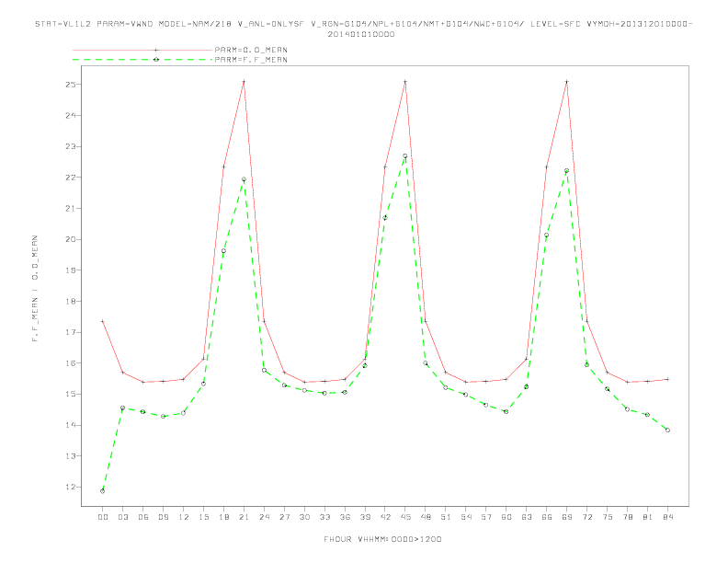The height and width of the screenshot is (563, 728).
Task: Click y-axis tick label 20
Action: (x=71, y=239)
